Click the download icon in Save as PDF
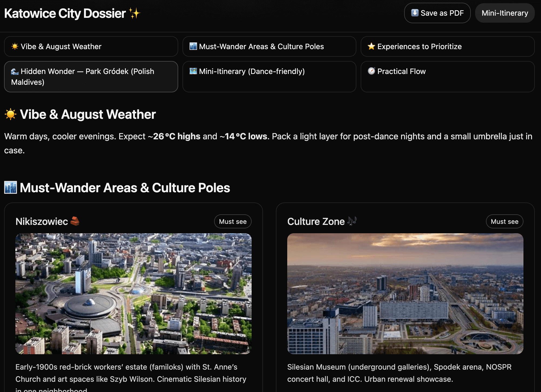This screenshot has height=392, width=541. click(x=415, y=13)
